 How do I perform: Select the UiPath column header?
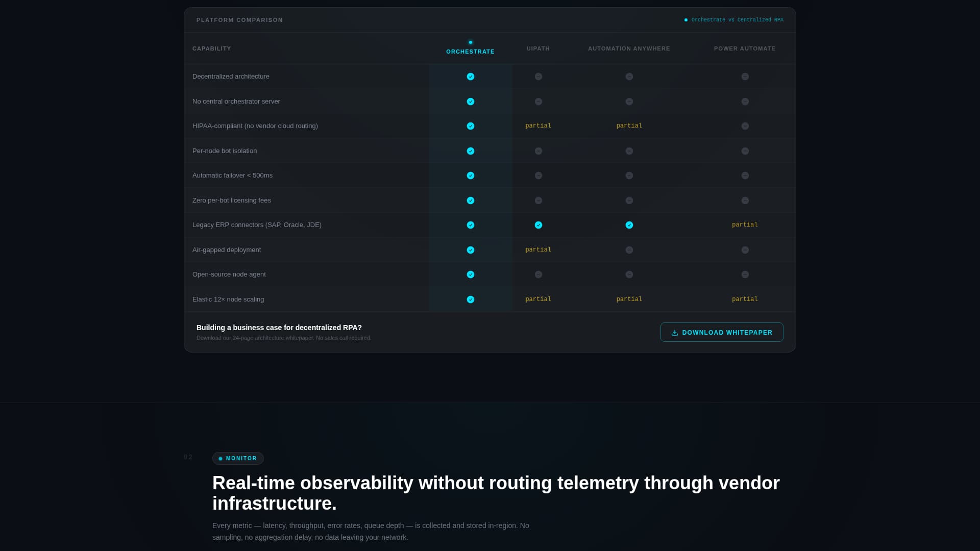tap(538, 48)
